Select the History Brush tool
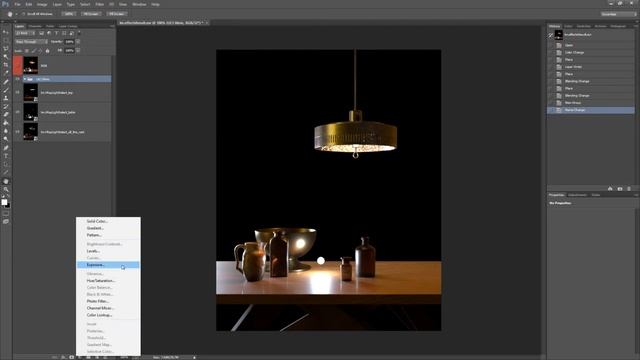Screen dimensions: 640x360 pyautogui.click(x=6, y=107)
